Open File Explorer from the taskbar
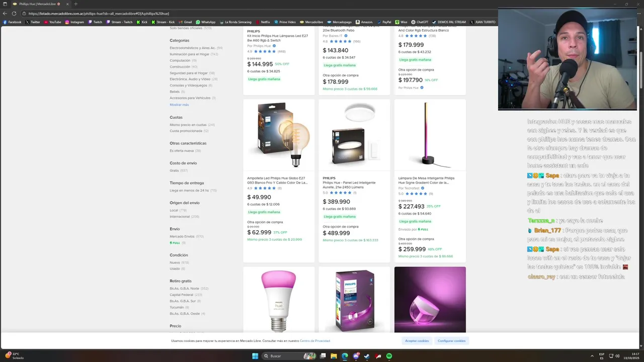The image size is (644, 362). pyautogui.click(x=334, y=356)
